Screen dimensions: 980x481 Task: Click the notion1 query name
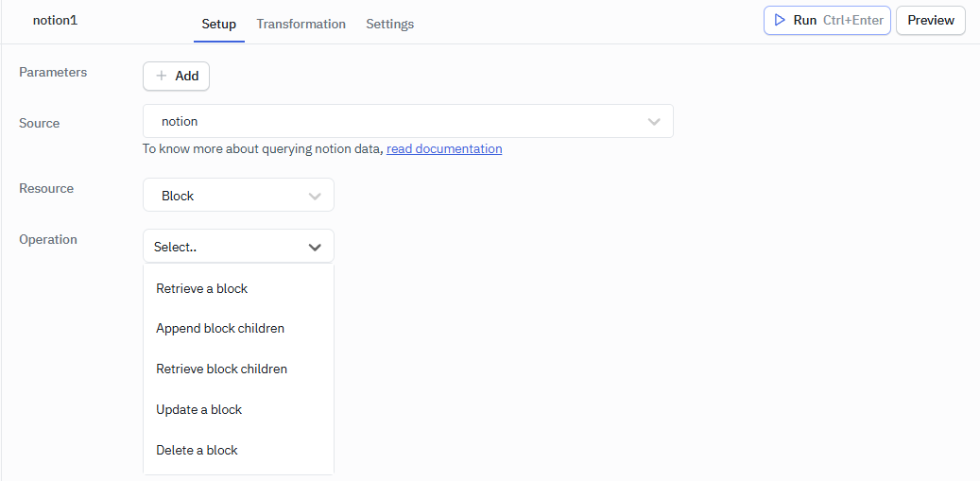55,20
